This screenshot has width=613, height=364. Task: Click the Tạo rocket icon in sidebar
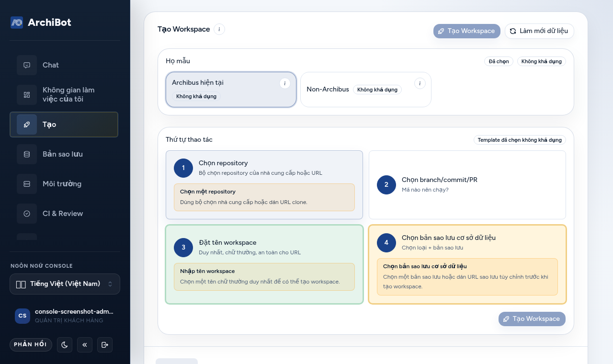point(27,125)
